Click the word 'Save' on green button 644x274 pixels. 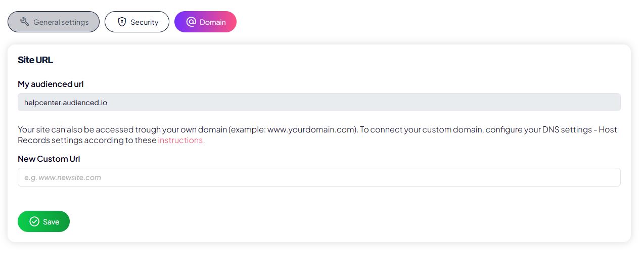51,222
